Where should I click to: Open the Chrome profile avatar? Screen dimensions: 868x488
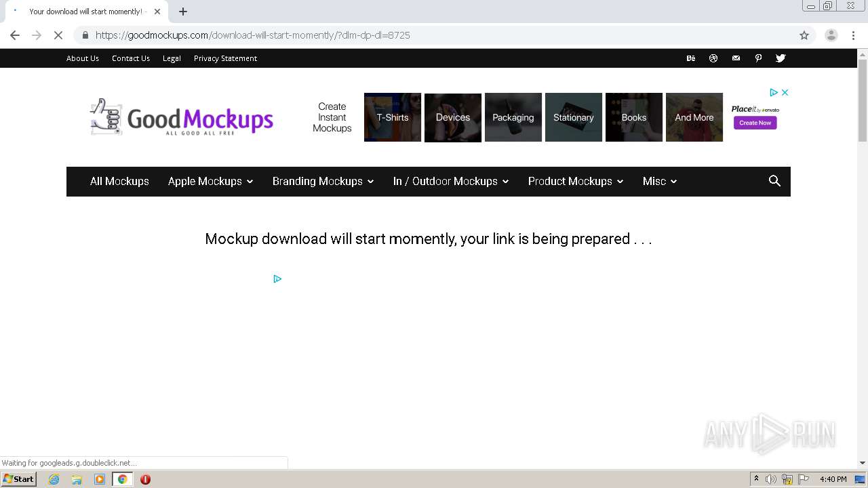(831, 35)
